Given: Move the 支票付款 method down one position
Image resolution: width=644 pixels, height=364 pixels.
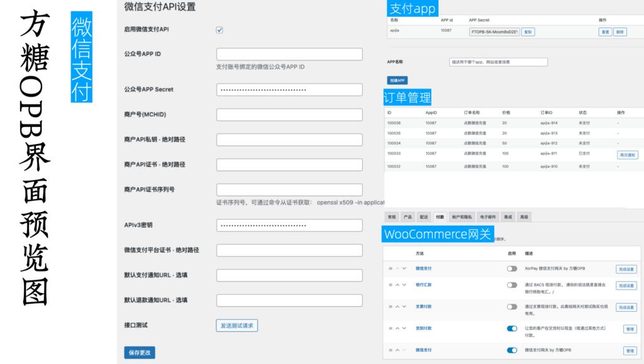Looking at the screenshot, I should pos(403,307).
